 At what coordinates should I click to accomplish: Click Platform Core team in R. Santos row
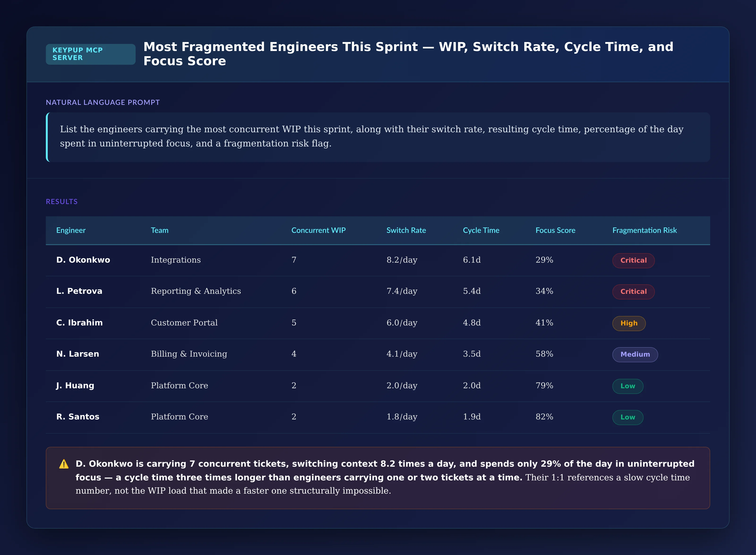coord(179,417)
